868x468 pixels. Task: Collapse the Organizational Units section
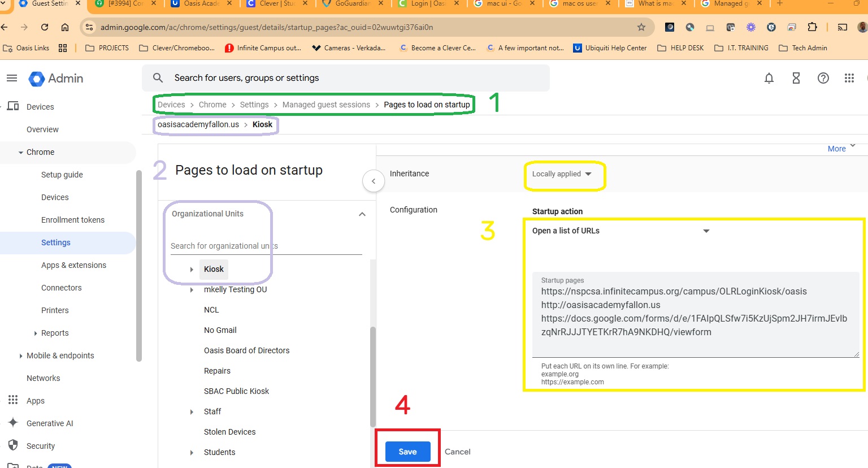[362, 214]
